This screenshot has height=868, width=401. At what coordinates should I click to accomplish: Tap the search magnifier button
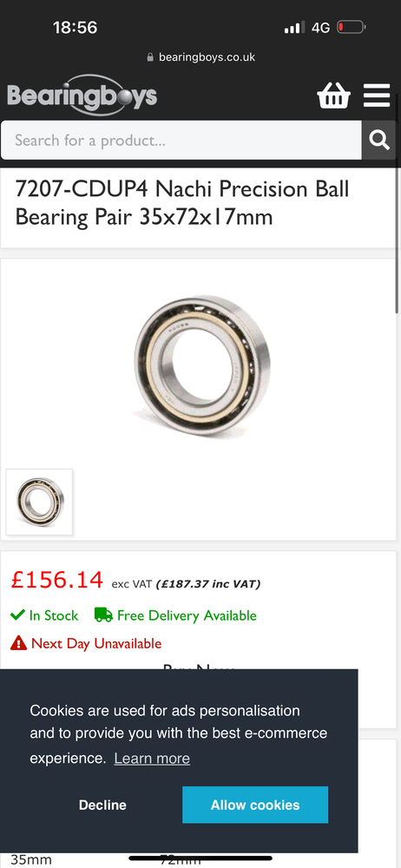tap(378, 140)
